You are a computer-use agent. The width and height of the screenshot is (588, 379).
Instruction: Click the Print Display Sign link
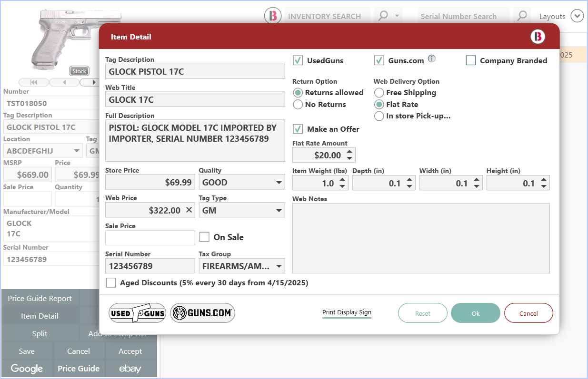(347, 312)
